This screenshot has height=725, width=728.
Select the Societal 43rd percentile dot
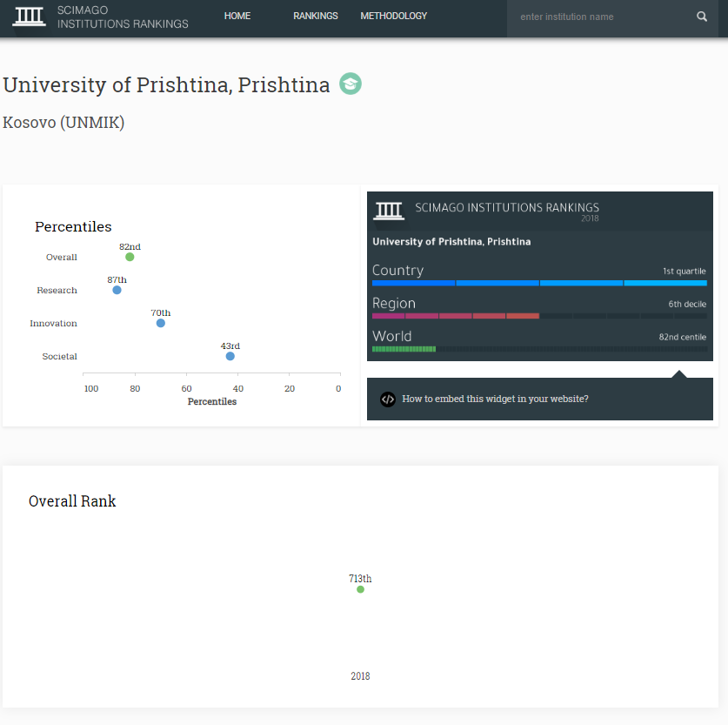point(230,356)
